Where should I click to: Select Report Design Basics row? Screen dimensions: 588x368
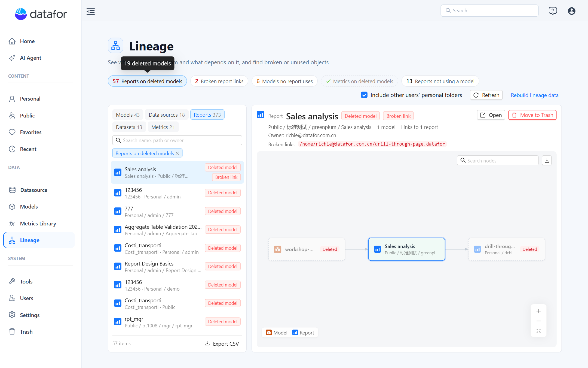coord(177,267)
